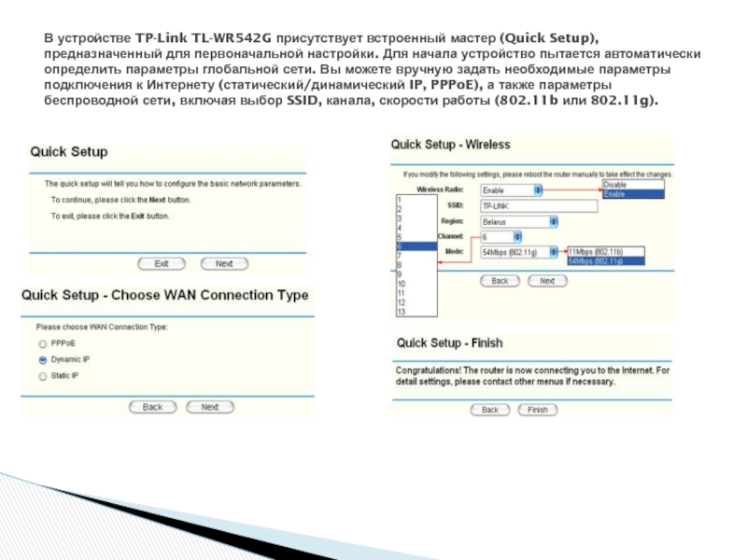Image resolution: width=747 pixels, height=560 pixels.
Task: Click Next in the Quick Setup - Wireless panel
Action: pos(547,281)
